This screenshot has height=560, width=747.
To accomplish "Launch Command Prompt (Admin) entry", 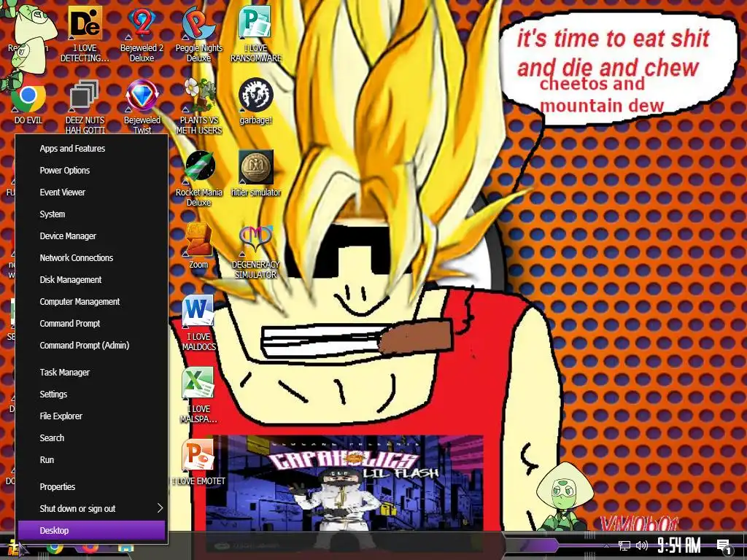I will 91,346.
